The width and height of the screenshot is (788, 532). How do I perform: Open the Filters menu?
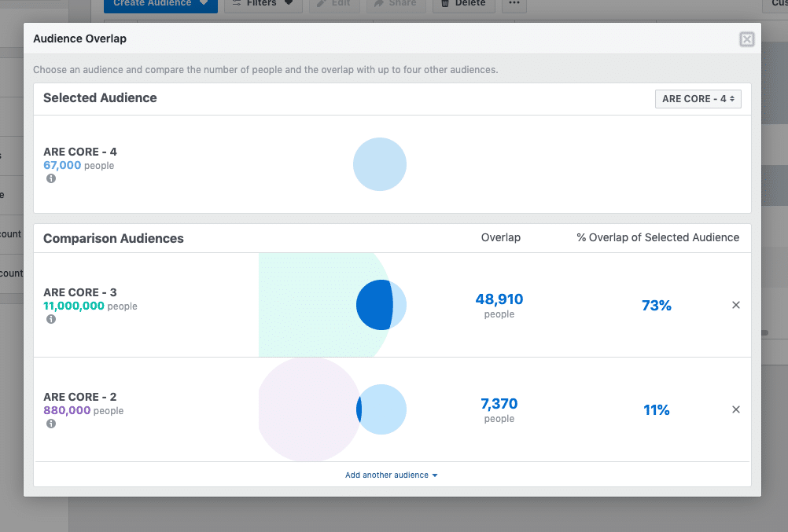tap(262, 4)
